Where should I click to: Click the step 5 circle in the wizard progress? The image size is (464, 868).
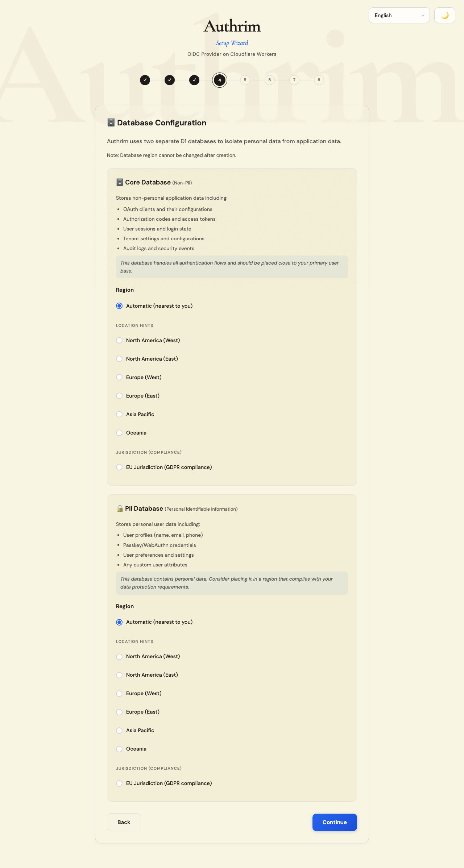pyautogui.click(x=245, y=80)
